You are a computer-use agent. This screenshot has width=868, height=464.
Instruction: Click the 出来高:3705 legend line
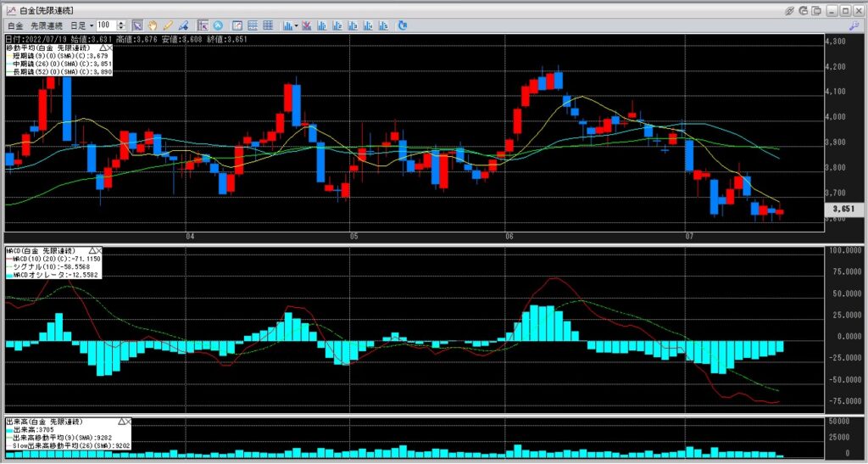point(30,430)
